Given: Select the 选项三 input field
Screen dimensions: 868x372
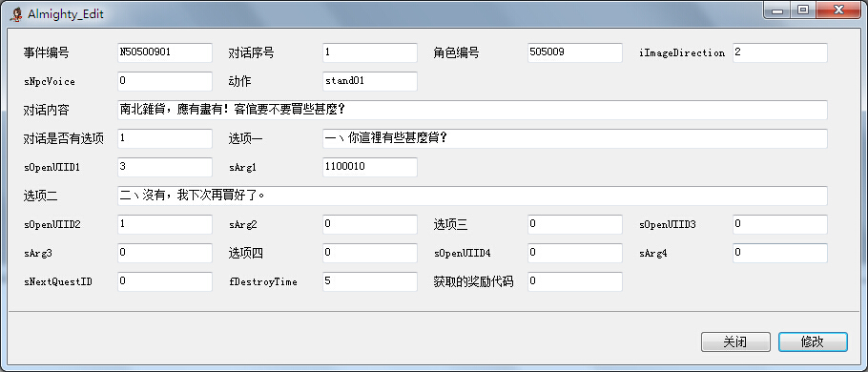Looking at the screenshot, I should pos(575,224).
